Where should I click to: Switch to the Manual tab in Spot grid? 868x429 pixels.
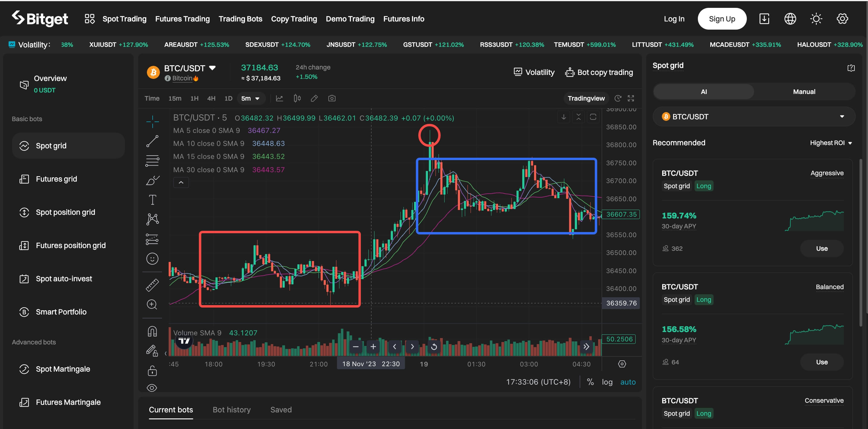coord(804,91)
